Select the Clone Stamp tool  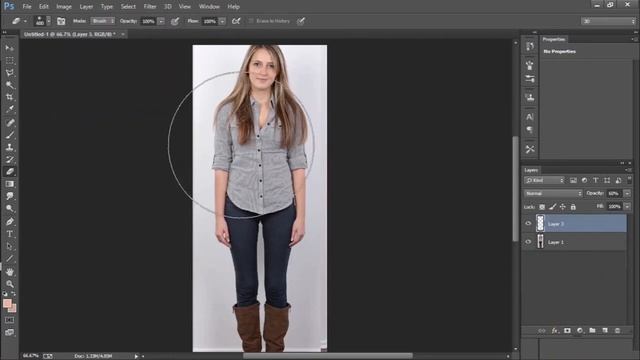coord(9,147)
